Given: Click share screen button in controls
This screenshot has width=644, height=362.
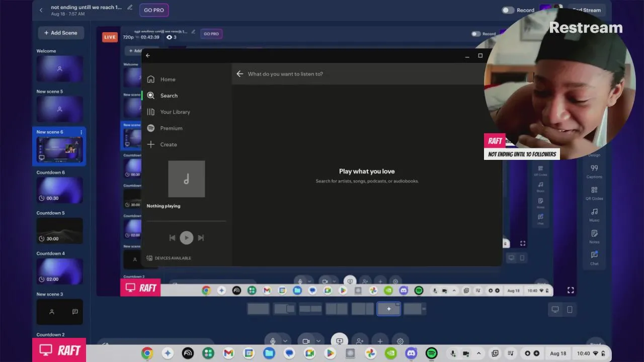Looking at the screenshot, I should click(340, 341).
